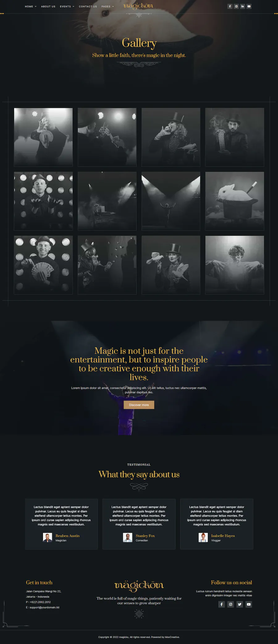This screenshot has height=644, width=278.
Task: View woman with doves gallery photo
Action: 171,265
